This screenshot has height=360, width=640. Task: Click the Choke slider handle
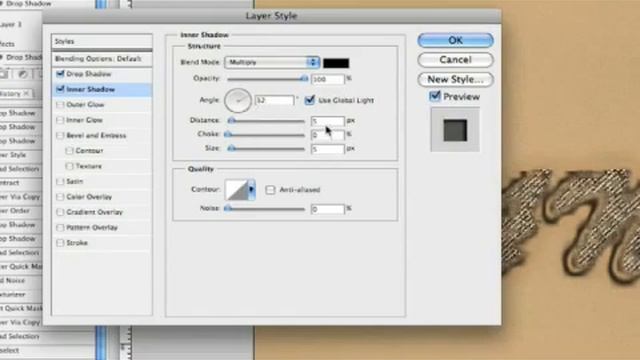[228, 134]
